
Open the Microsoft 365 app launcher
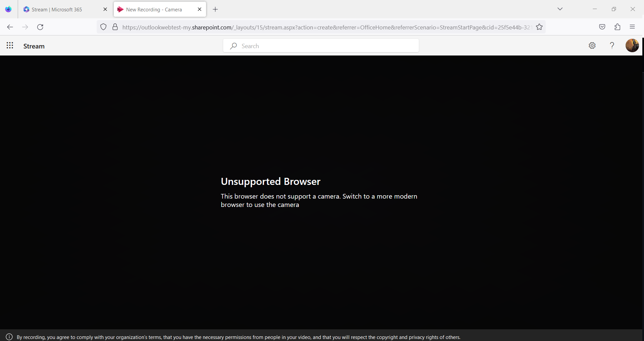point(10,45)
